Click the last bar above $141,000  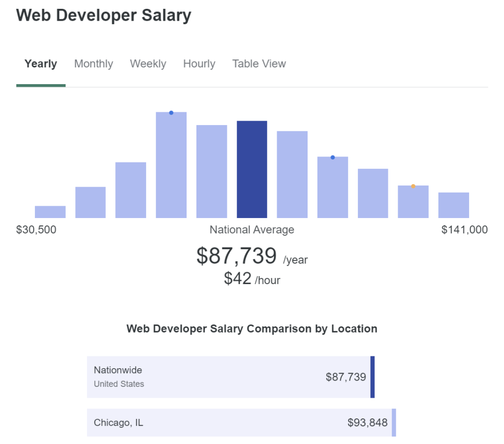point(453,205)
